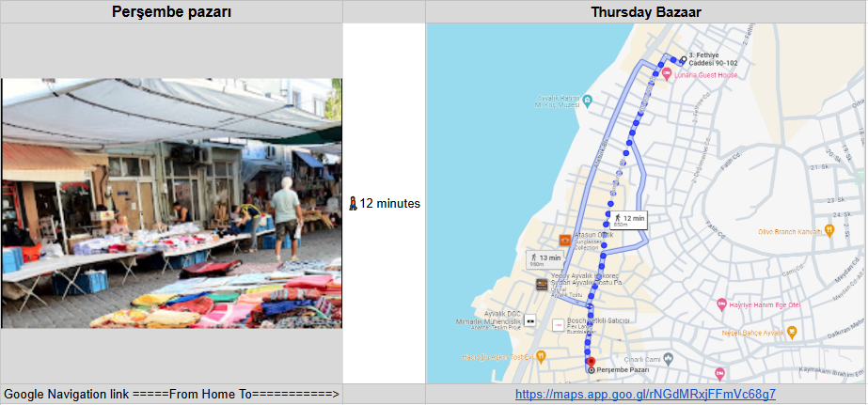The width and height of the screenshot is (868, 405).
Task: Select the Olive Branch Kahvaltı restaurant pin
Action: tap(829, 229)
